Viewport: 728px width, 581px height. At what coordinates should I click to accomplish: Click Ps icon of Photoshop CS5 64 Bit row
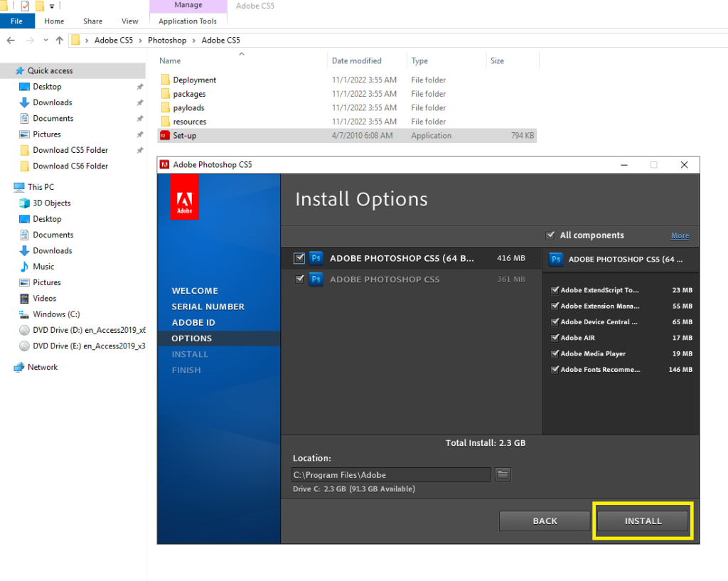coord(316,258)
